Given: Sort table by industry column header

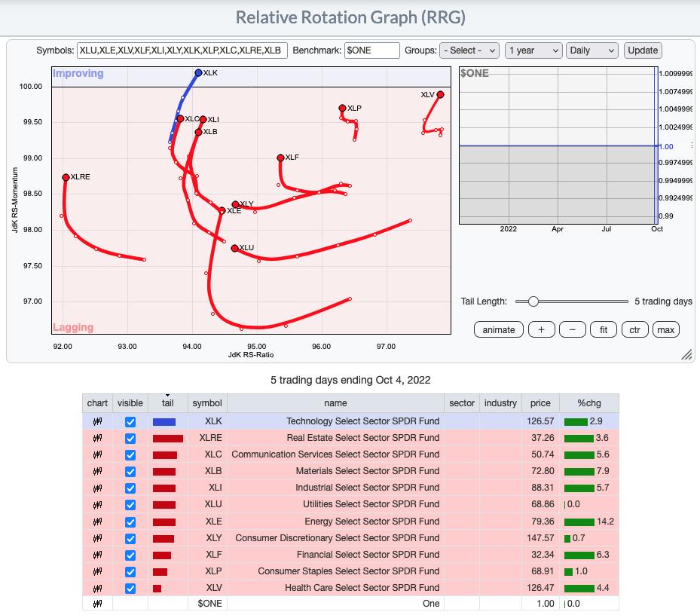Looking at the screenshot, I should click(x=500, y=403).
